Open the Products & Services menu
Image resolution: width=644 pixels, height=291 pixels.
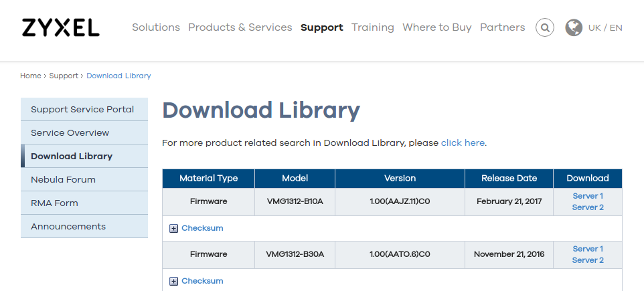(x=240, y=27)
